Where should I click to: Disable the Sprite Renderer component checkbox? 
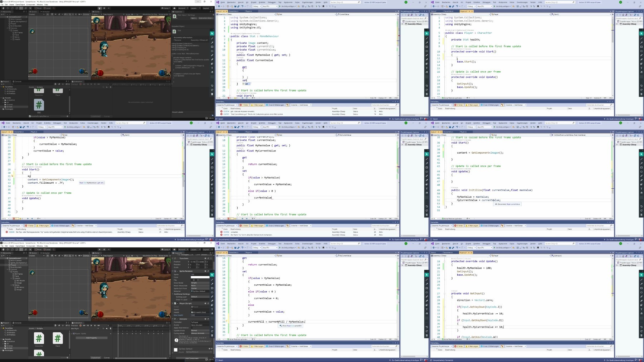178,271
